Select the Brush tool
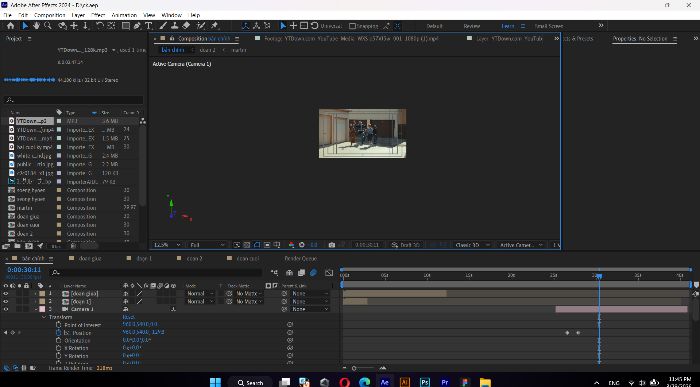Viewport: 700px width, 387px height. coord(163,26)
